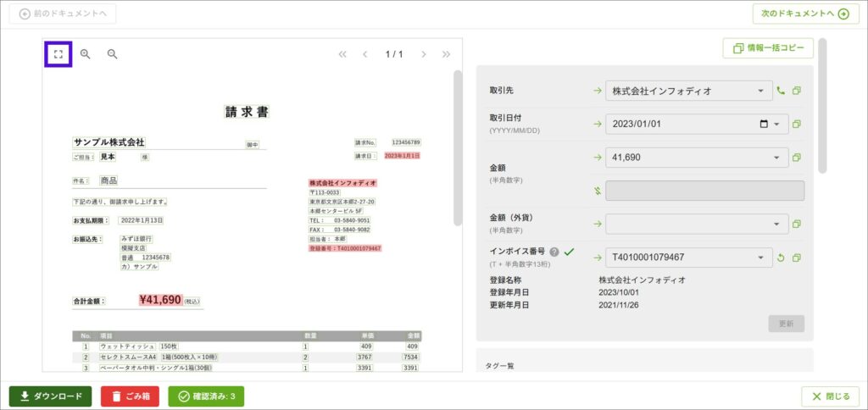Jump to the last page of document

click(x=447, y=54)
